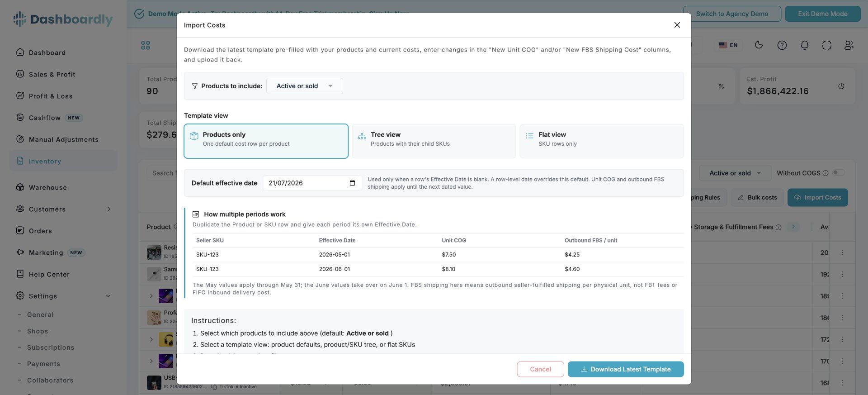The height and width of the screenshot is (395, 868).
Task: Open notifications bell icon
Action: click(804, 45)
